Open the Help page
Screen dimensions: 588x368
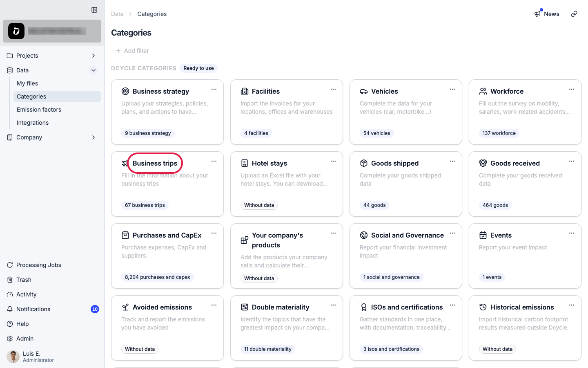52,324
